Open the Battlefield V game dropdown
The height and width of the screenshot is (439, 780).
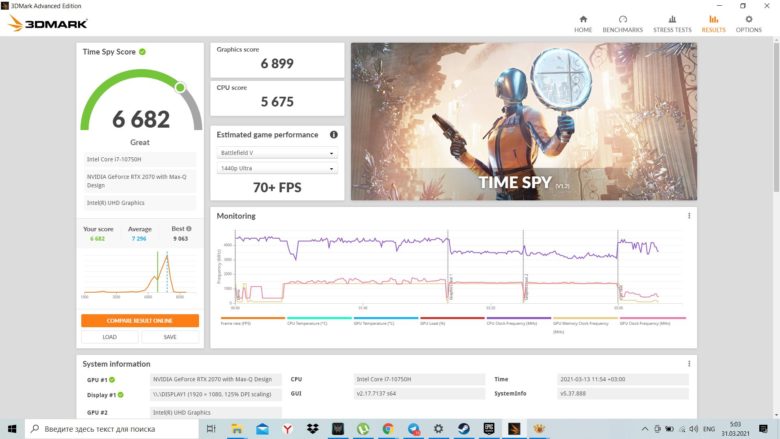[x=277, y=153]
